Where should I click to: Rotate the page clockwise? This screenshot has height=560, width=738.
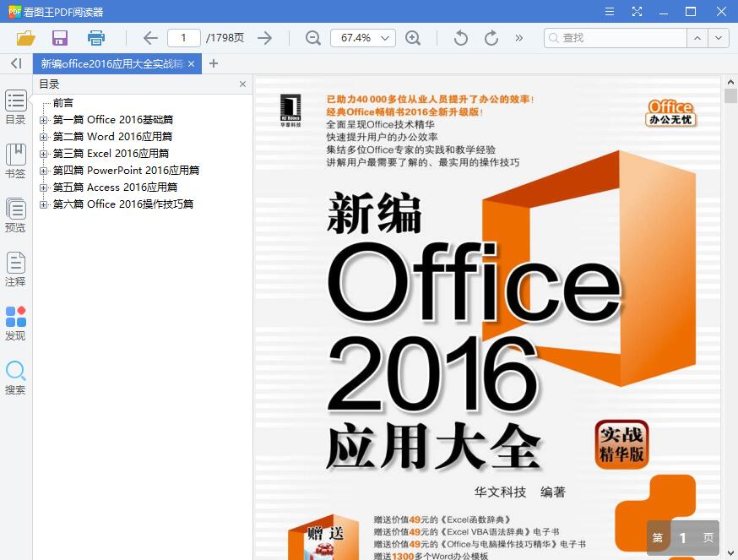pyautogui.click(x=491, y=38)
